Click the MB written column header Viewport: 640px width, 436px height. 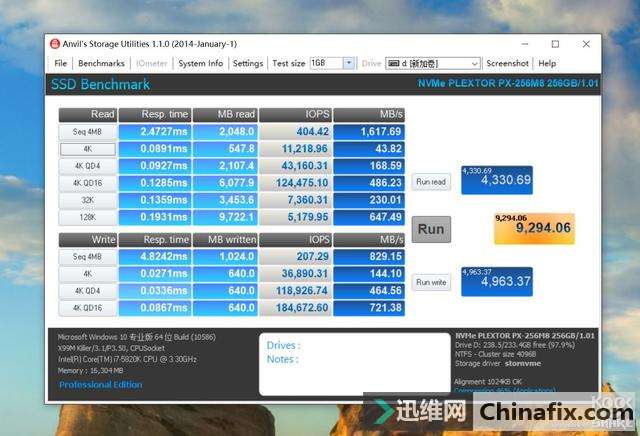(225, 240)
